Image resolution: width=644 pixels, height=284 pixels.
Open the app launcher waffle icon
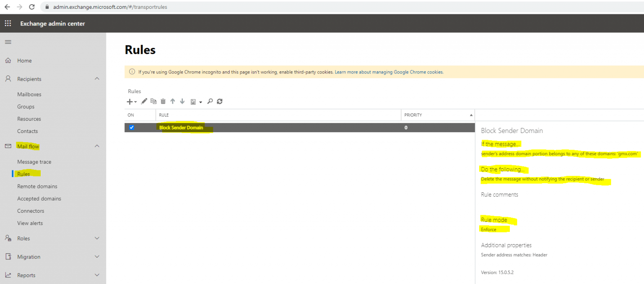coord(8,23)
